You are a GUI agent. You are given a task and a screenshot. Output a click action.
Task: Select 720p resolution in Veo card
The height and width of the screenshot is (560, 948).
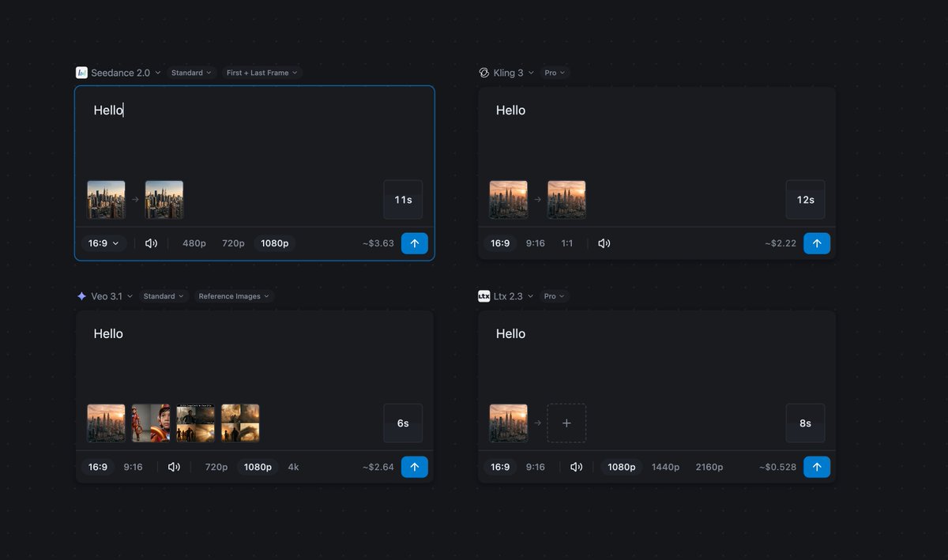pos(216,467)
